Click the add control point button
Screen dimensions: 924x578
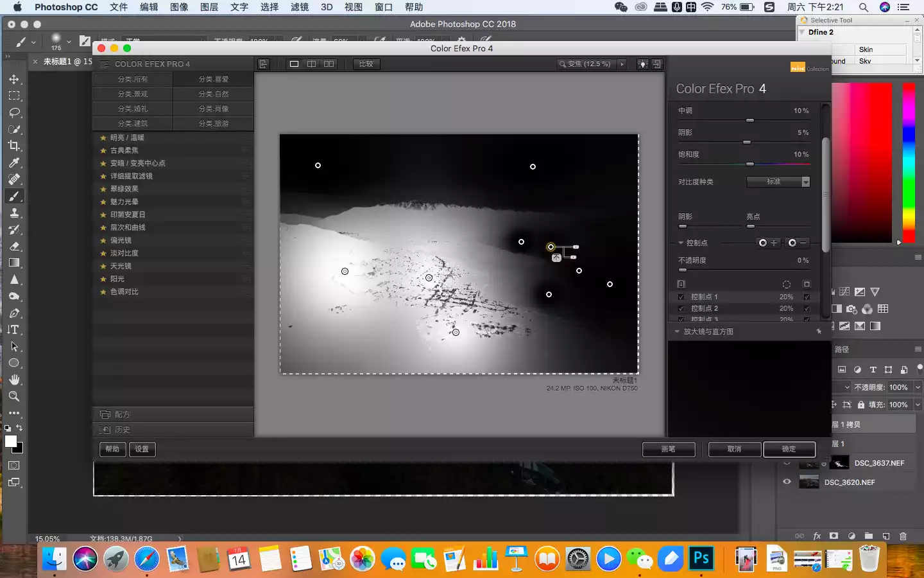tap(767, 243)
